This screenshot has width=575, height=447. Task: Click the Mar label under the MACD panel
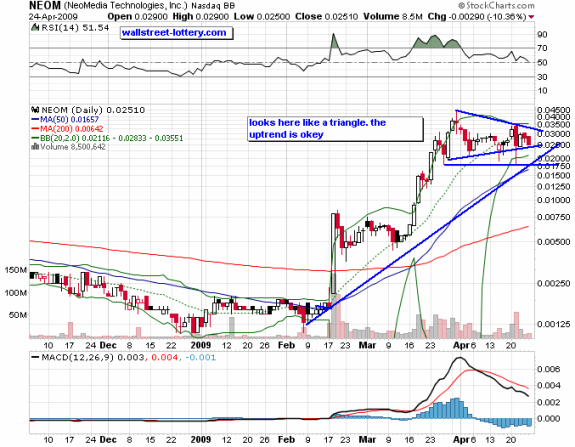click(x=367, y=439)
